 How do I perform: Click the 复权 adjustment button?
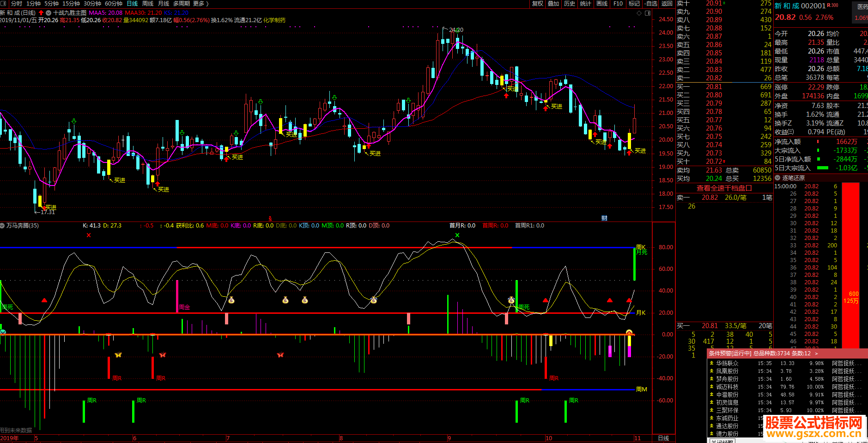coord(538,4)
